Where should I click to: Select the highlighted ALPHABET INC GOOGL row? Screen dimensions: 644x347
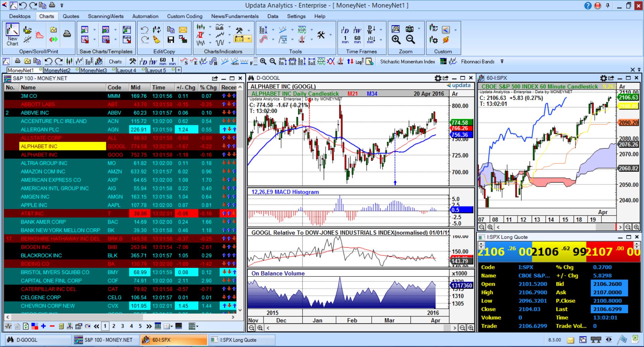click(x=120, y=146)
